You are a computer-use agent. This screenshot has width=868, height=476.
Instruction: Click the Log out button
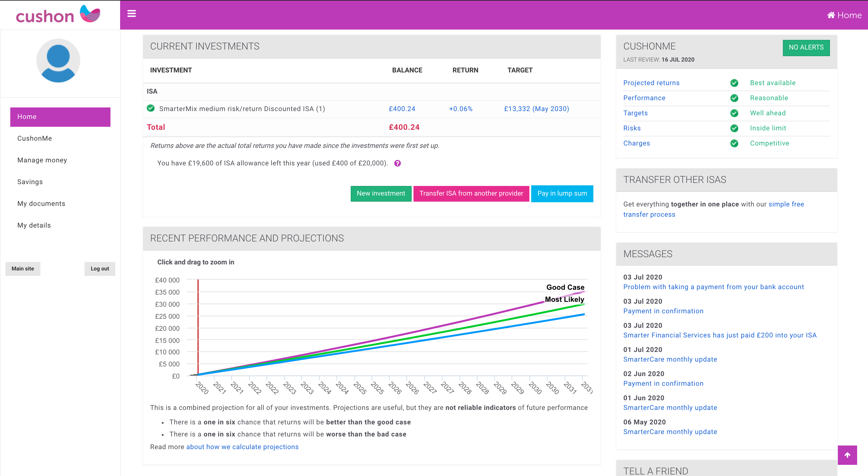100,269
